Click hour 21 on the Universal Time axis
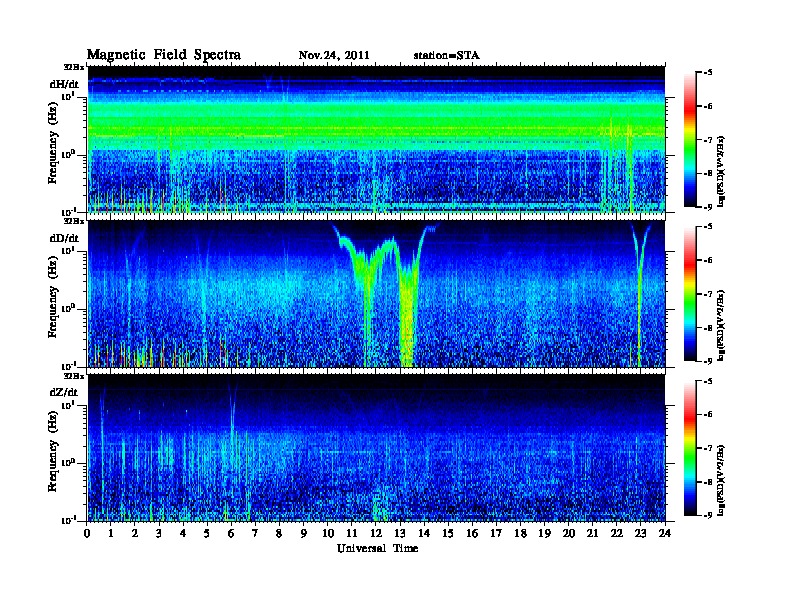792x612 pixels. (592, 534)
